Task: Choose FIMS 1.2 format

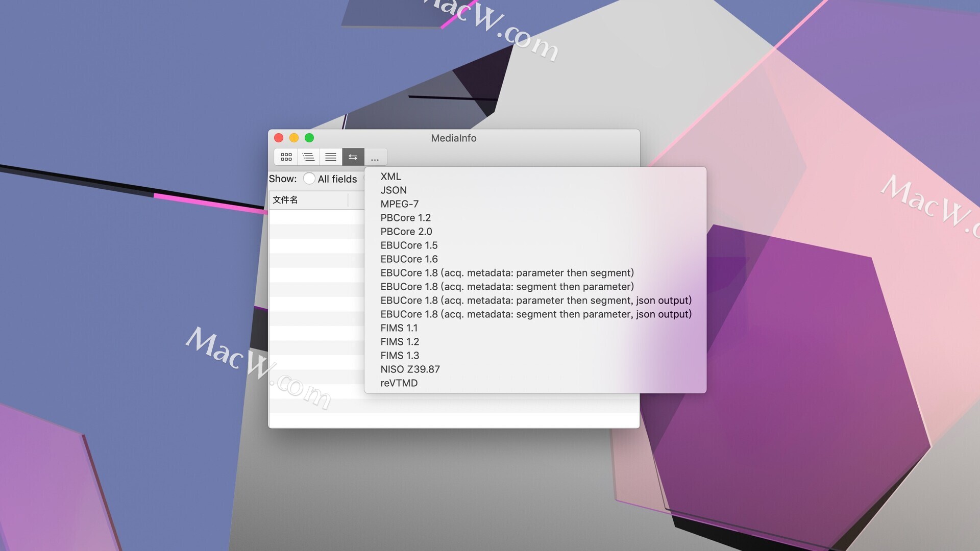Action: point(535,342)
